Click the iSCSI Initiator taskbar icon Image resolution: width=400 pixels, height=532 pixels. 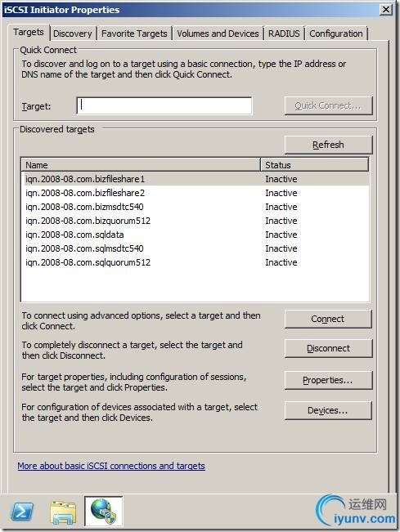point(104,511)
